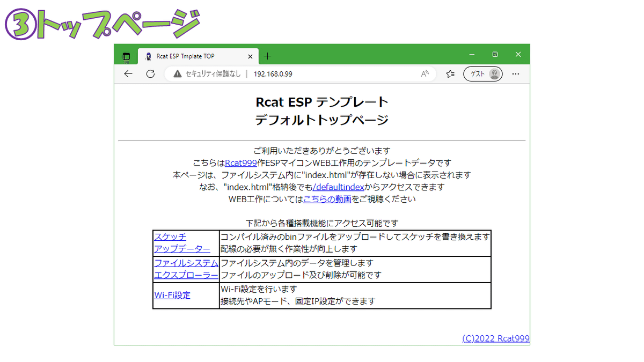Click the favicon on the Rcat ESP tab

148,56
